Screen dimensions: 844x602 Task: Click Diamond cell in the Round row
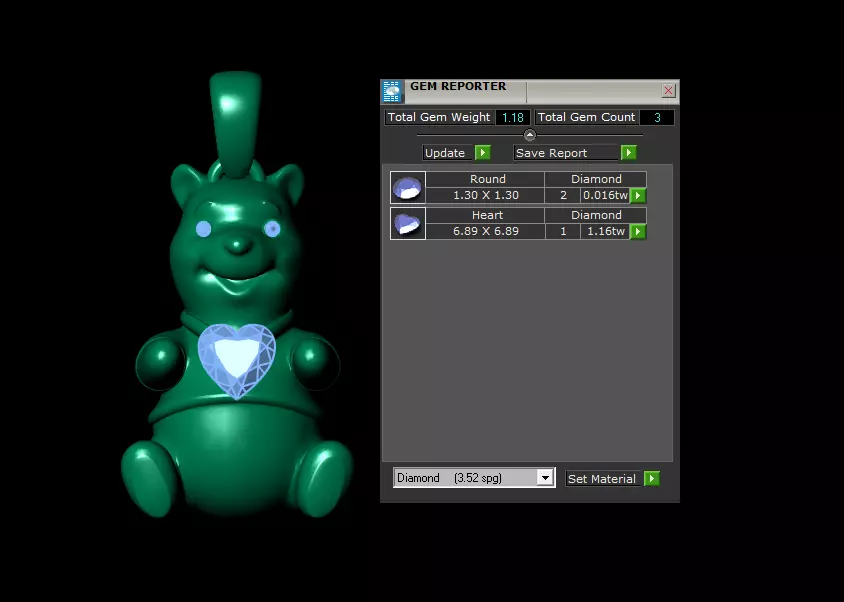point(596,179)
